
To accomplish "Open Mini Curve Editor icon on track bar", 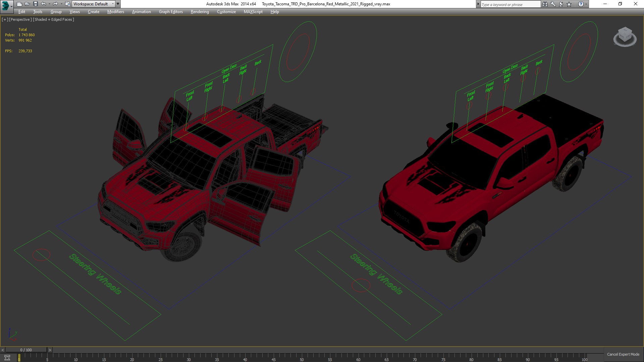I will coord(7,358).
